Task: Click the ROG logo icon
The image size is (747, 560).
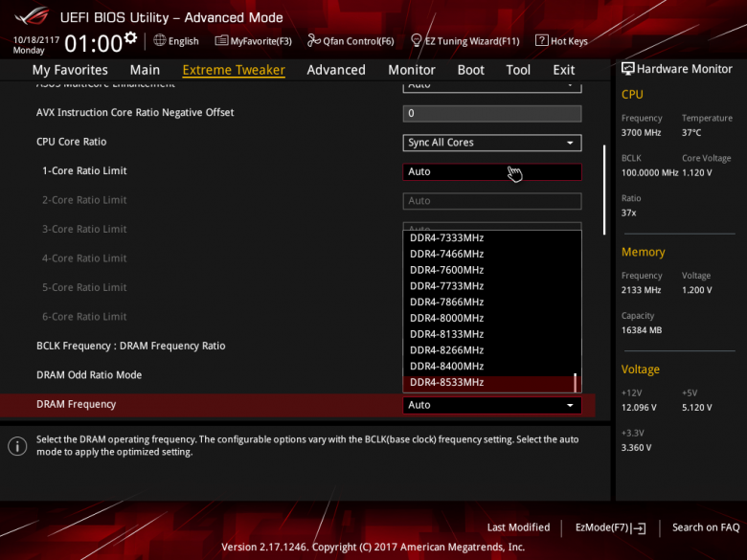Action: 32,16
